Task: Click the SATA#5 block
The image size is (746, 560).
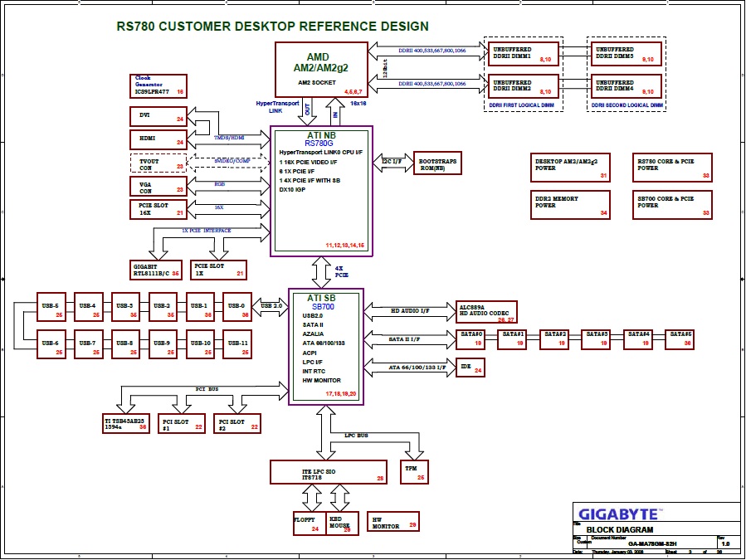Action: [680, 339]
